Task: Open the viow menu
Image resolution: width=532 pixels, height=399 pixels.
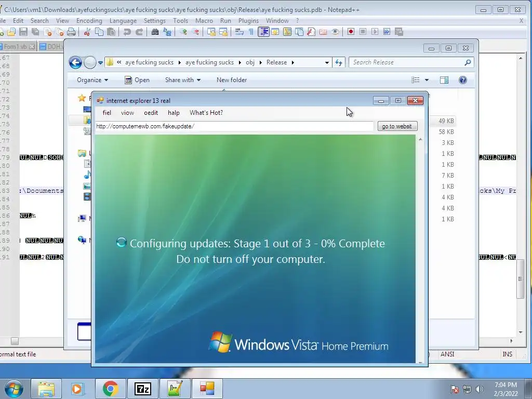Action: point(128,113)
